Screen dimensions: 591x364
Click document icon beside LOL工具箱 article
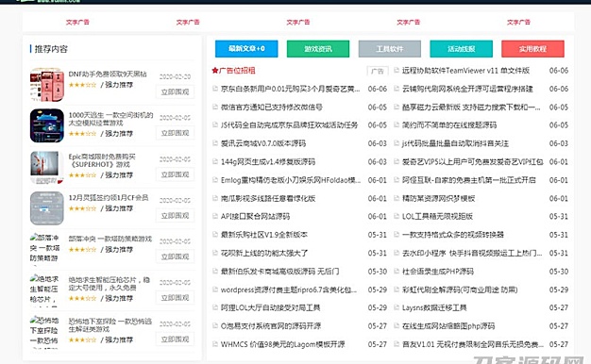(x=397, y=216)
